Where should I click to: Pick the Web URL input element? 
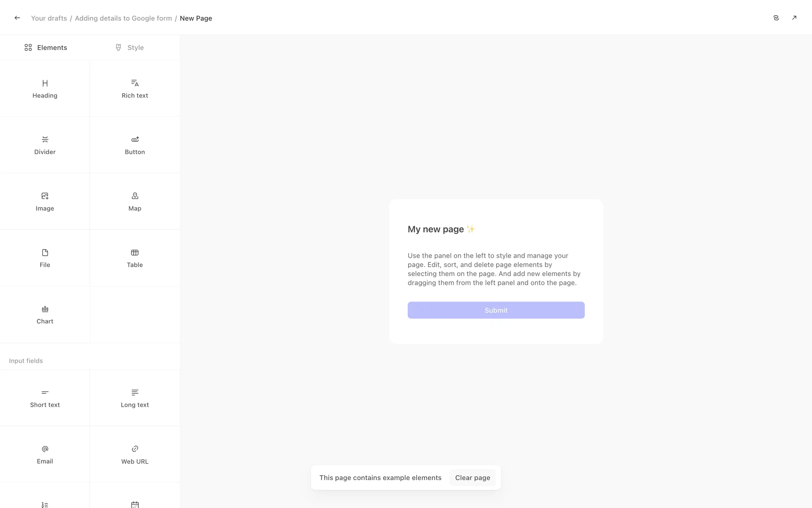[x=134, y=454]
